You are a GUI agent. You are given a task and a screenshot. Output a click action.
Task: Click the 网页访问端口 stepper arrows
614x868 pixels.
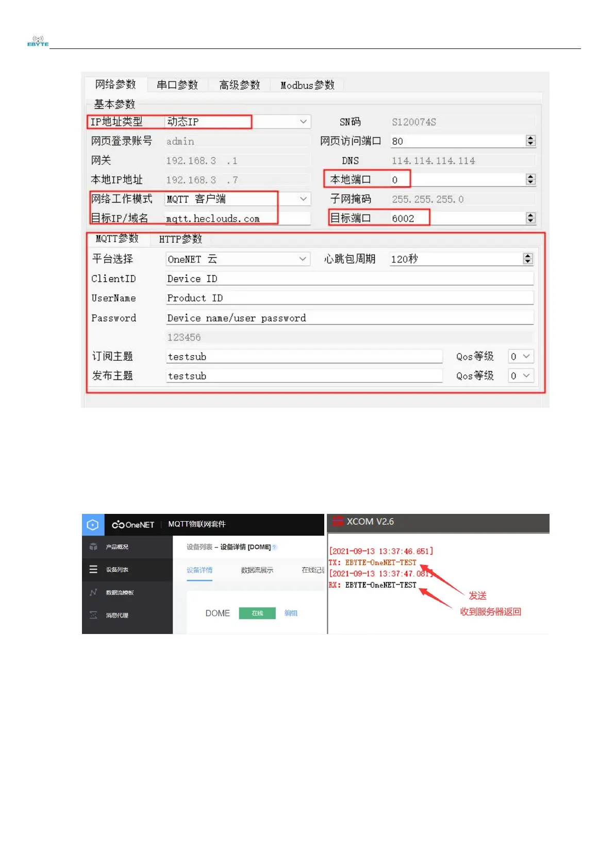[x=530, y=141]
